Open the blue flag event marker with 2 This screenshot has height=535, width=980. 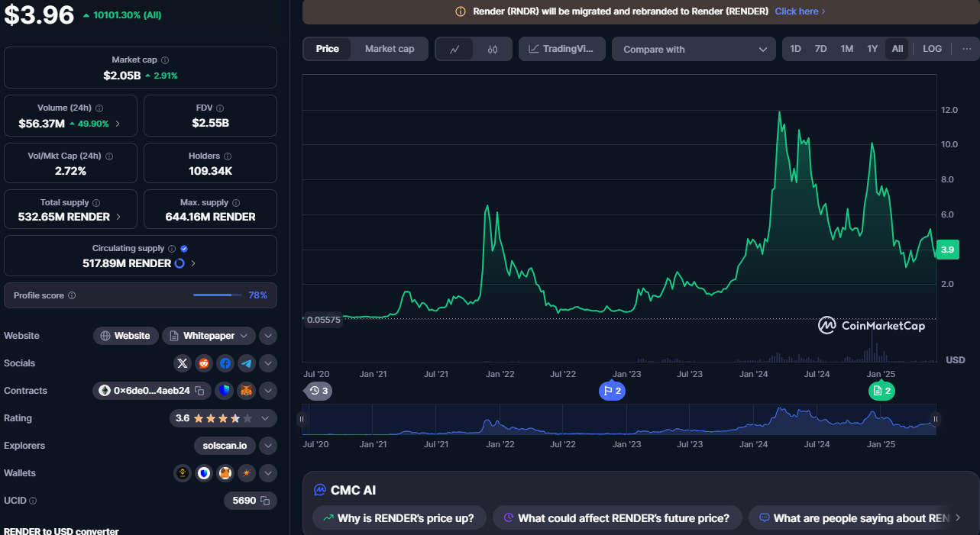(x=613, y=391)
